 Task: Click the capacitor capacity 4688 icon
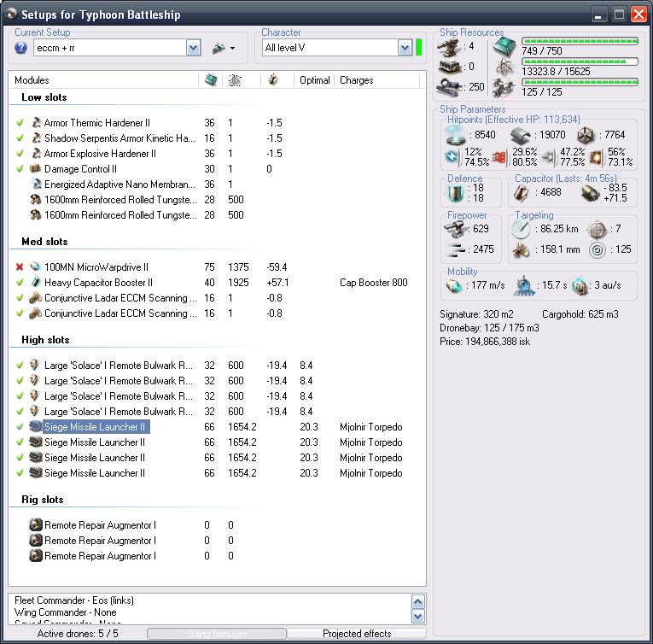(521, 192)
